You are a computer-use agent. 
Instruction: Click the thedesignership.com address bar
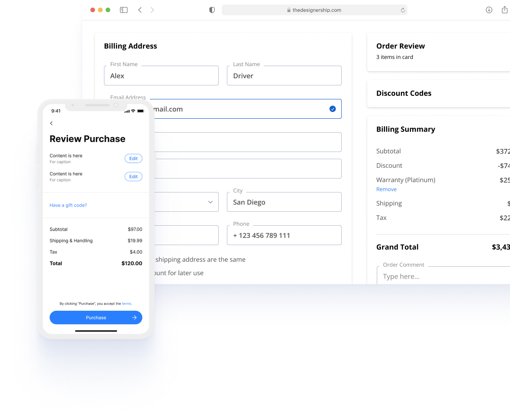pyautogui.click(x=314, y=10)
